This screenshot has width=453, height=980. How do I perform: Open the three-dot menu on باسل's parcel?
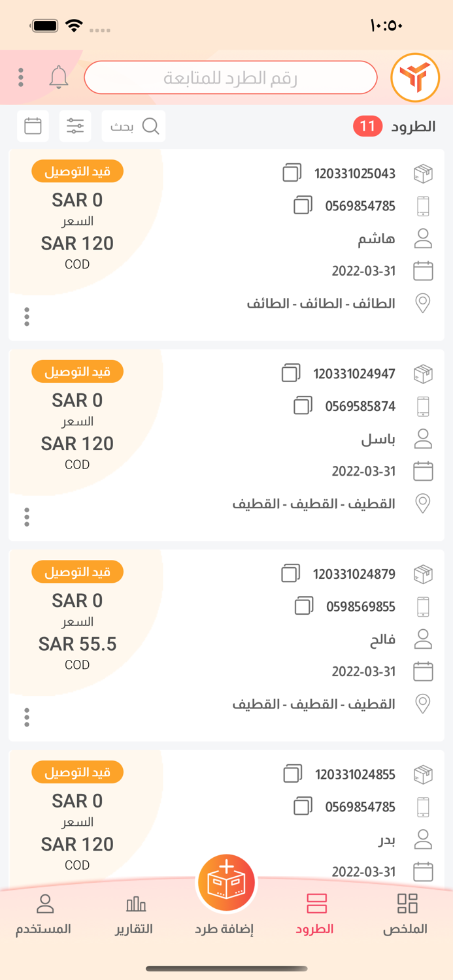[x=27, y=516]
